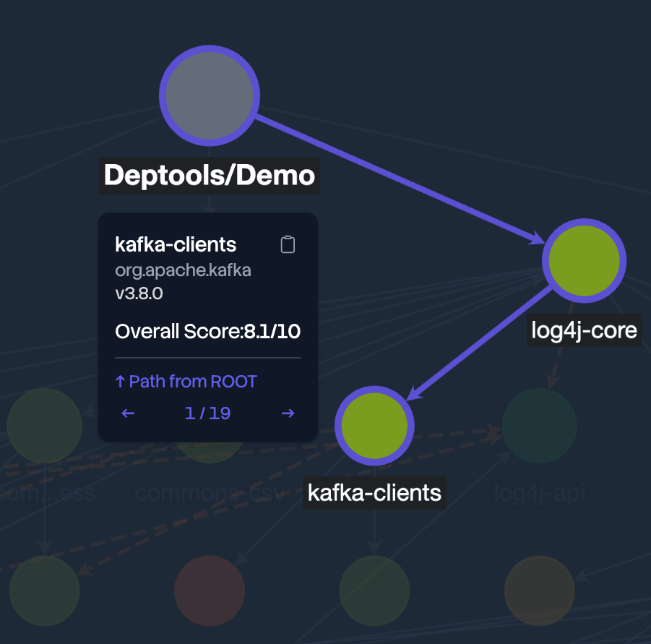Click the log4j-core node label
Viewport: 651px width, 644px height.
584,330
